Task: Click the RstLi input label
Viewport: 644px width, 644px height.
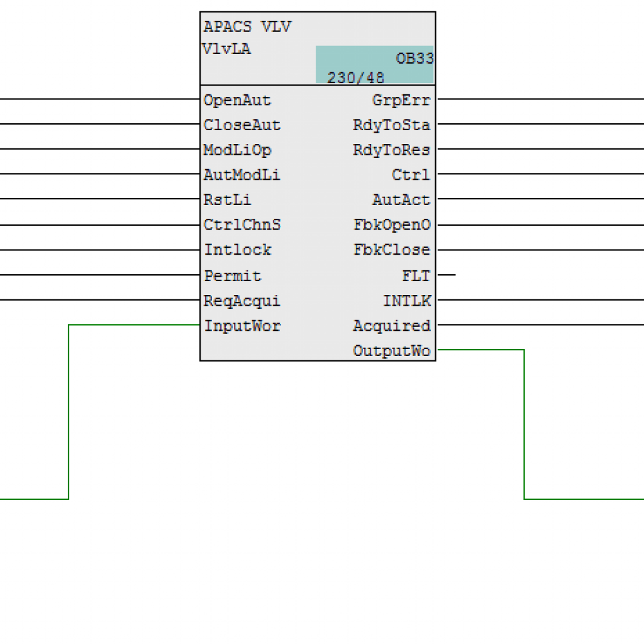Action: tap(226, 200)
